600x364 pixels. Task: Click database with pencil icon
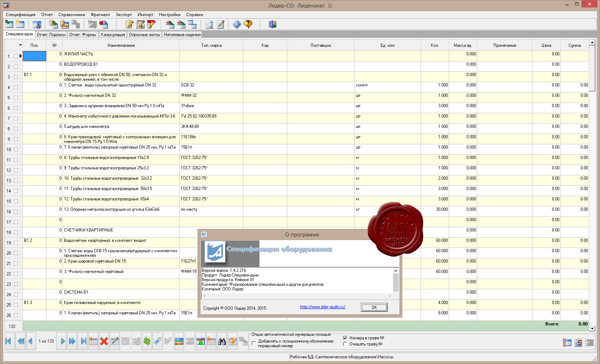pos(129,24)
